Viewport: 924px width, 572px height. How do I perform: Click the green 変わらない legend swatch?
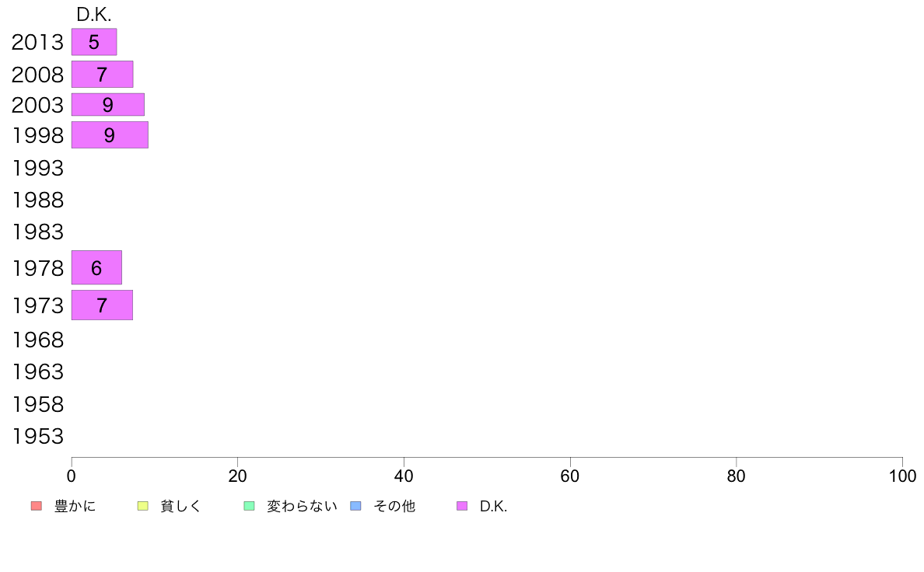249,506
